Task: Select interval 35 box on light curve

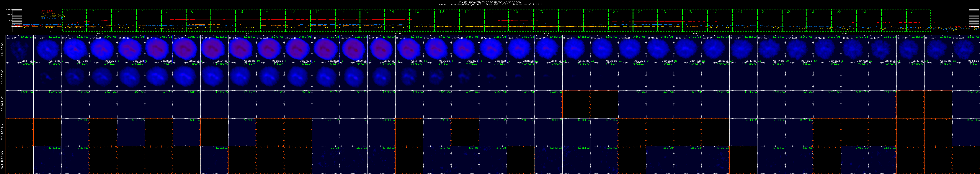Action: 919,21
